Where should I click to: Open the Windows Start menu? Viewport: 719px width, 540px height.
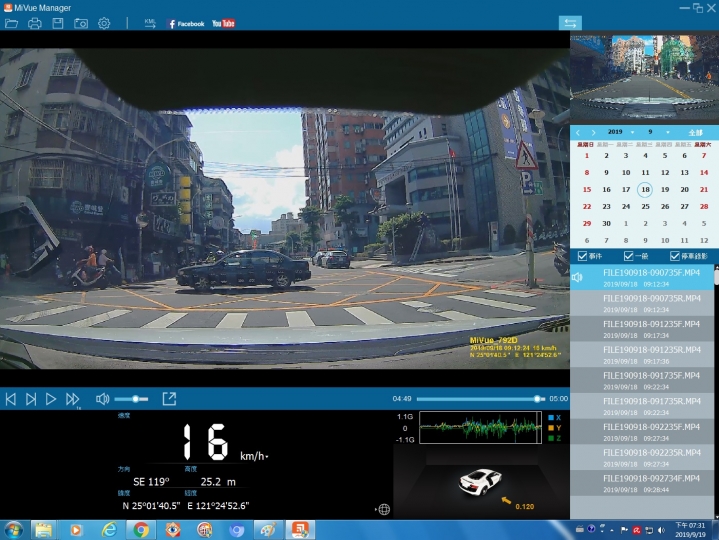click(x=12, y=530)
